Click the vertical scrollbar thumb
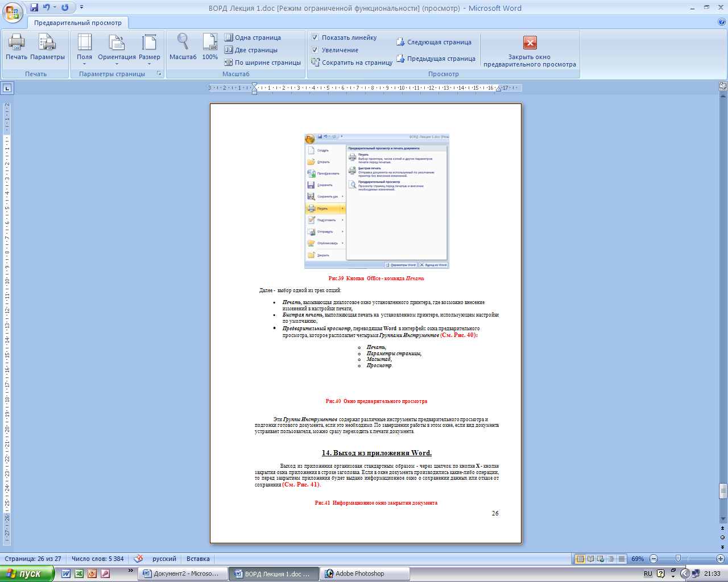Image resolution: width=728 pixels, height=582 pixels. pos(723,490)
